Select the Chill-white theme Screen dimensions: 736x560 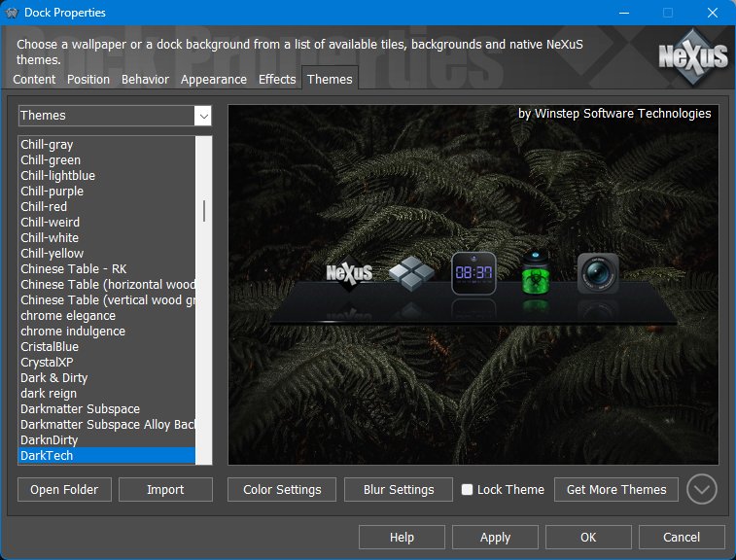(107, 237)
